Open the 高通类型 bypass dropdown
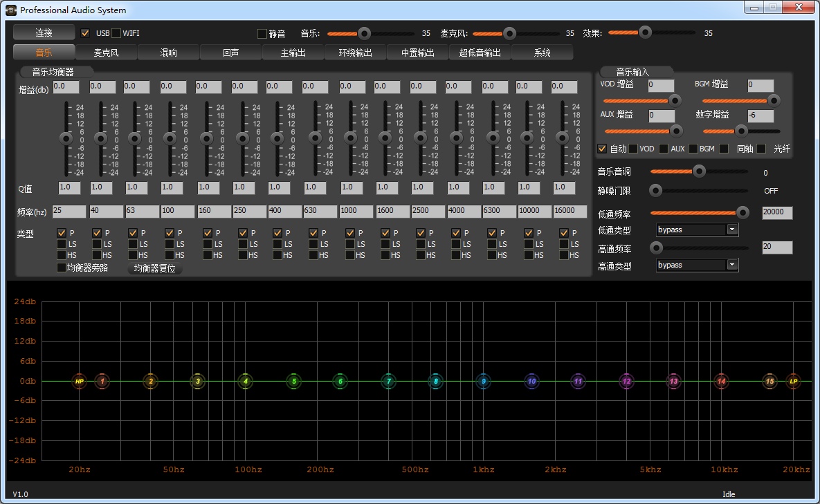 732,265
